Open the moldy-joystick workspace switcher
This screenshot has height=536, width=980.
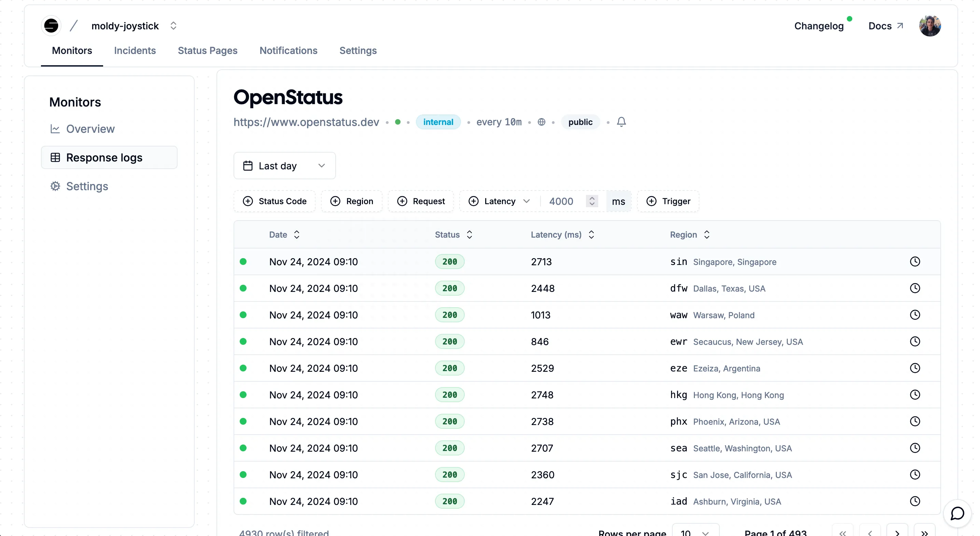pos(173,26)
